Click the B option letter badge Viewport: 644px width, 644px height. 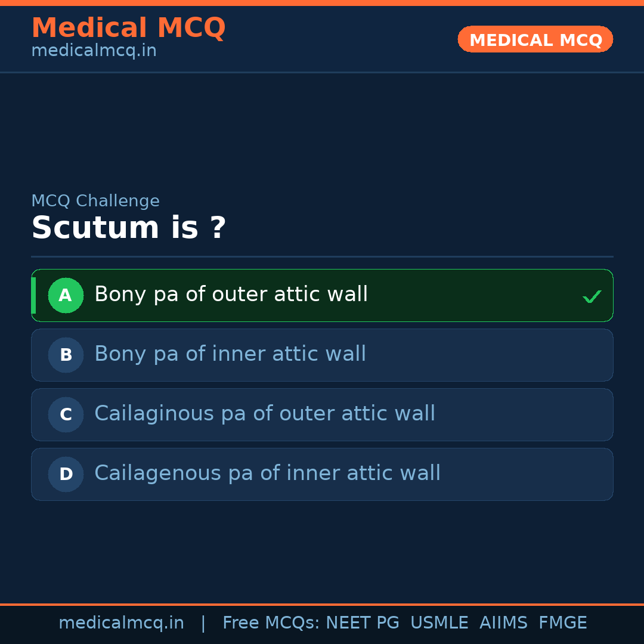pos(66,355)
